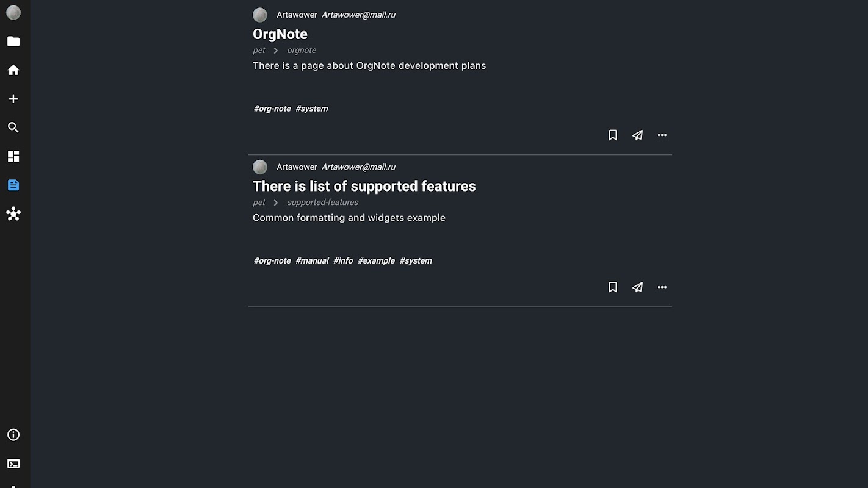Viewport: 868px width, 488px height.
Task: Share the supported features note
Action: 637,287
